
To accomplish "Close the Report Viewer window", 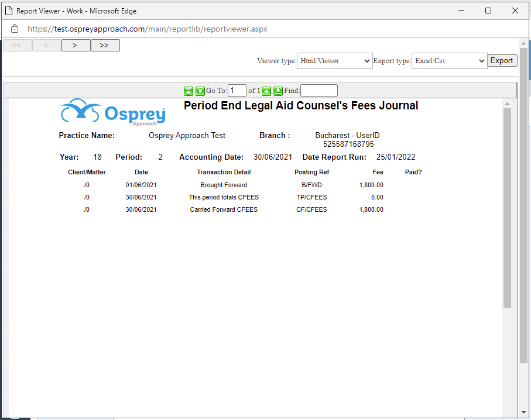I will [515, 11].
